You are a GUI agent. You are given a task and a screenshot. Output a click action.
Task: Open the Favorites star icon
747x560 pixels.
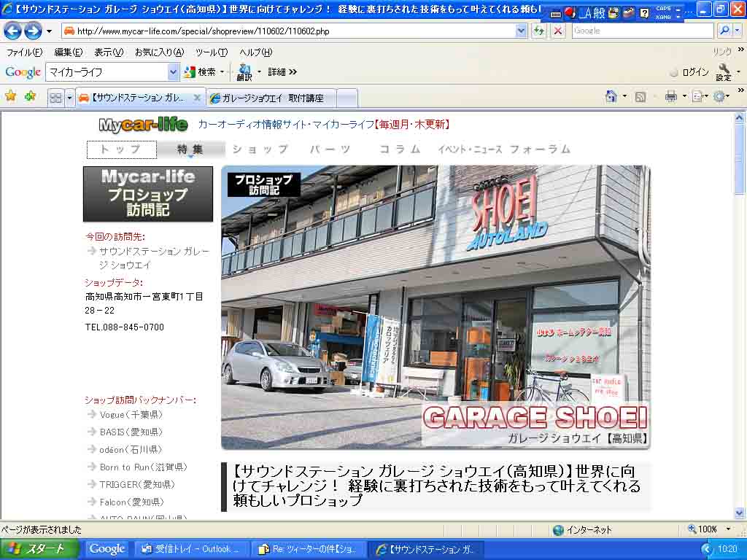click(10, 96)
